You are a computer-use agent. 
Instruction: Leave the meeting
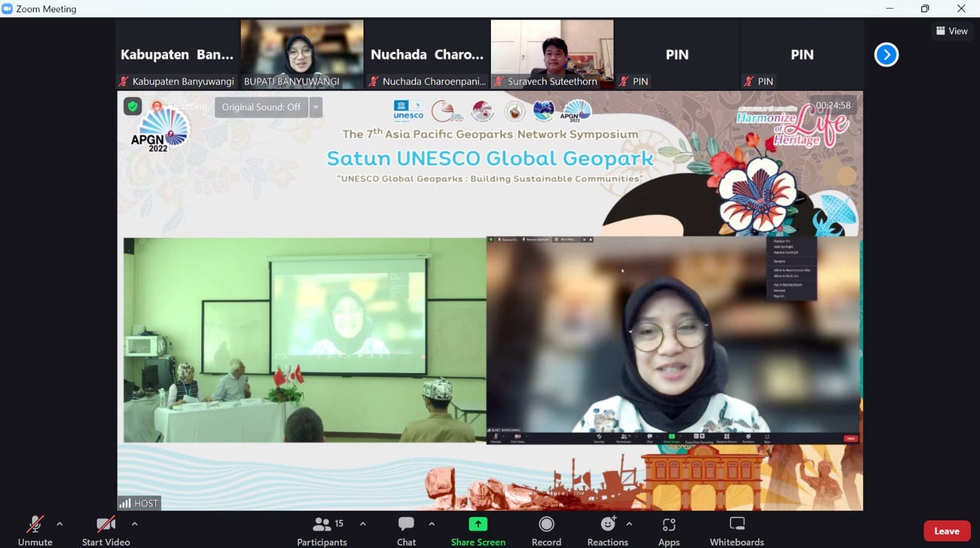(x=946, y=531)
